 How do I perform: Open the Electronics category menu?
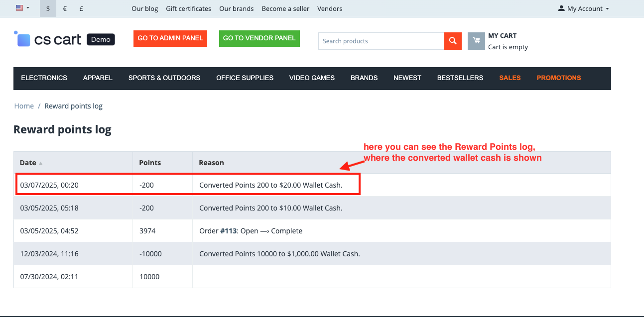coord(44,78)
